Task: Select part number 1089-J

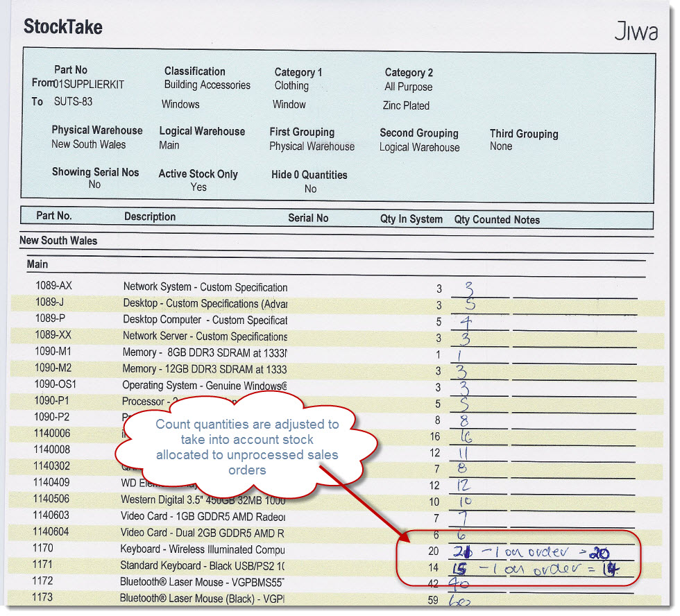Action: [49, 302]
